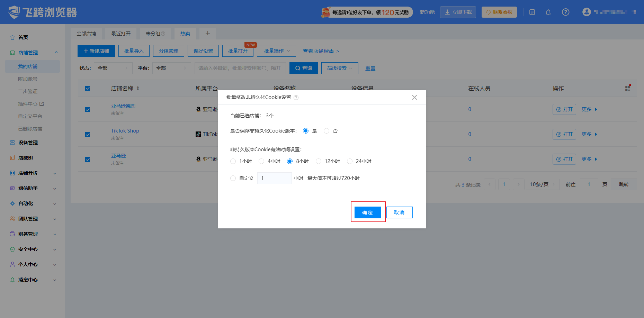The image size is (644, 318).
Task: Click the keyword search input box
Action: (240, 68)
